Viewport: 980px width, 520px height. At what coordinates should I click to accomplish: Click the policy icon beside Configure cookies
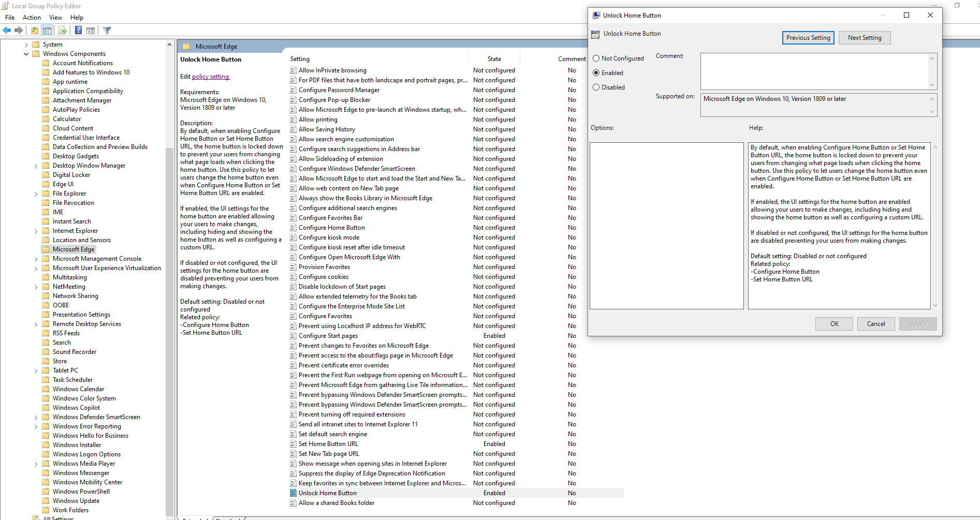294,277
